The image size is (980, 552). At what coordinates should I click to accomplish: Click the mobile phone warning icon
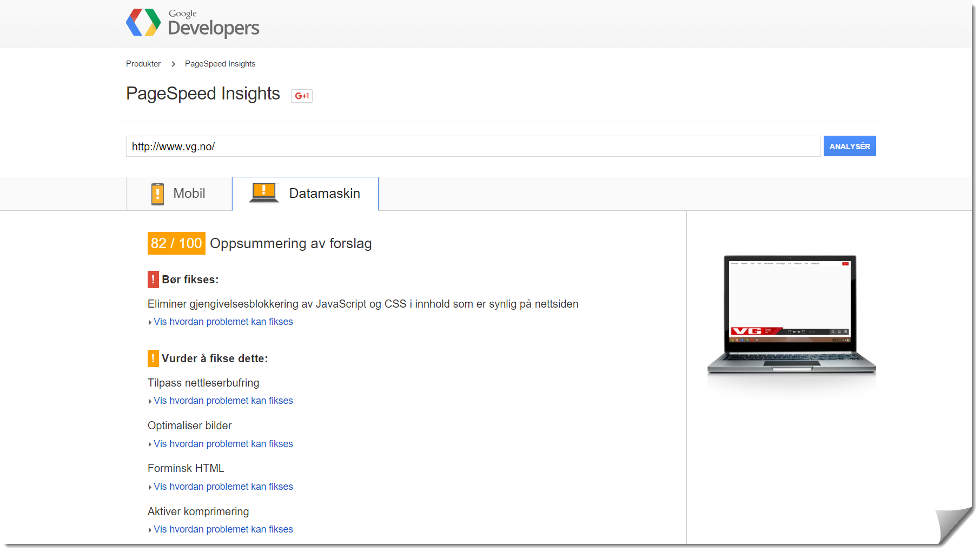coord(157,194)
